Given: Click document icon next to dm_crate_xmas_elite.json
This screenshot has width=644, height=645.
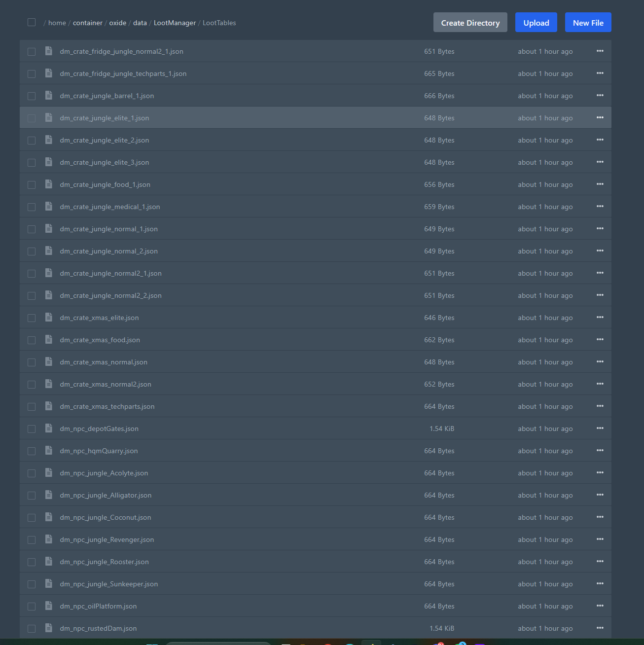Looking at the screenshot, I should tap(49, 318).
